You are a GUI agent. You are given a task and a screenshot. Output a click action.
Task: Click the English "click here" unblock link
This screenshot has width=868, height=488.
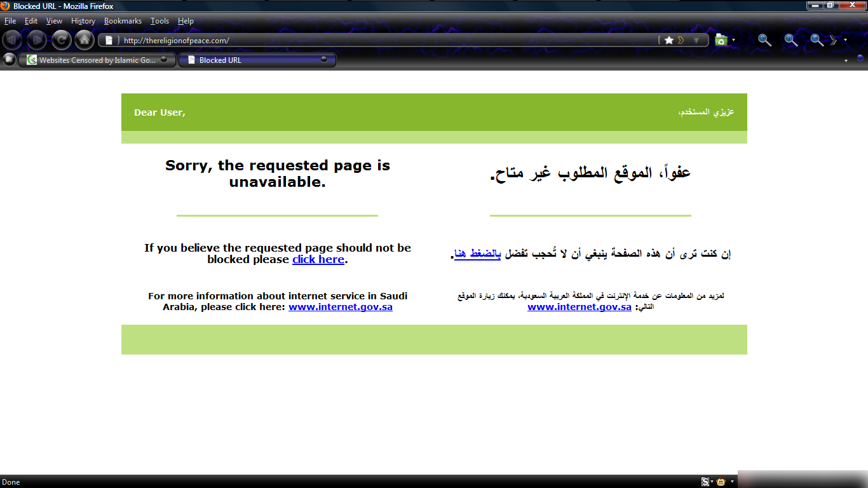pyautogui.click(x=318, y=259)
